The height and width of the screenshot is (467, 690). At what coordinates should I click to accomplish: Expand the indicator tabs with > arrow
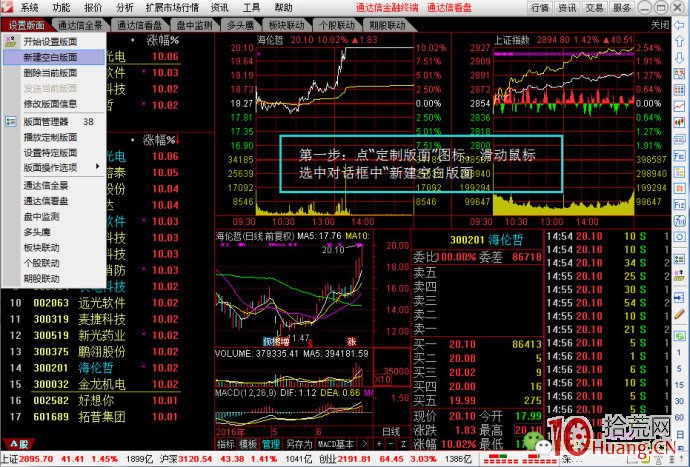pos(364,444)
